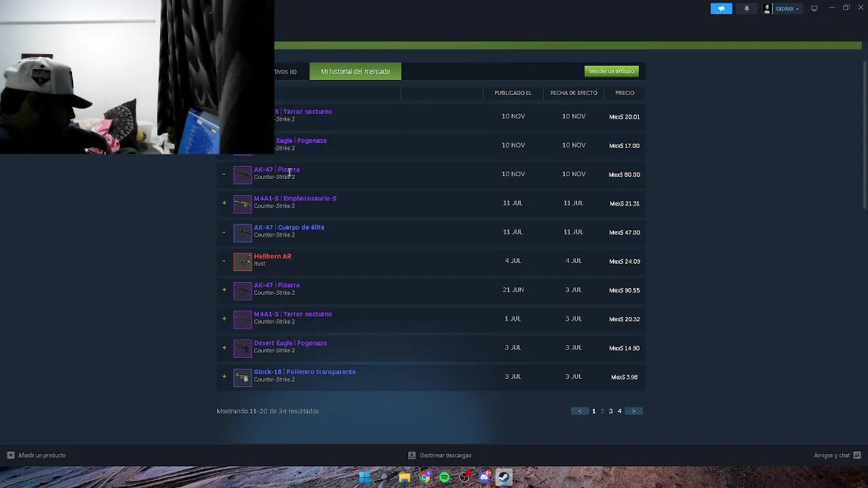Image resolution: width=868 pixels, height=488 pixels.
Task: Sort by PUBLICADO EL column header
Action: (x=513, y=93)
